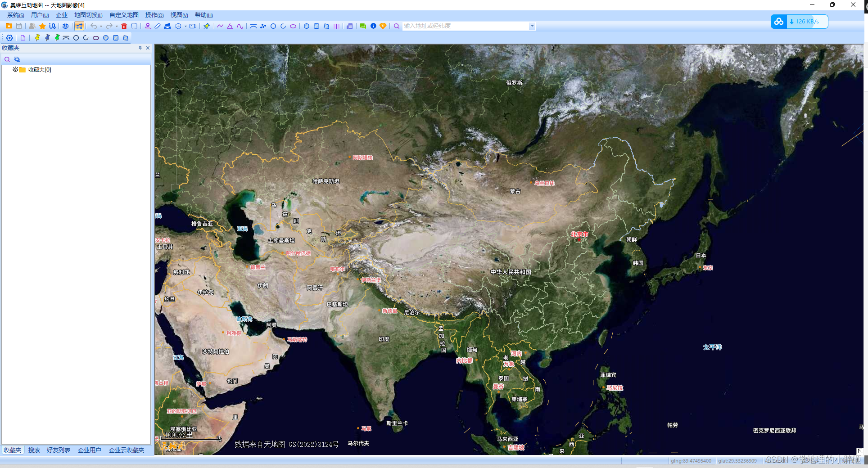
Task: Close the 收藏夹 side panel
Action: click(x=148, y=48)
